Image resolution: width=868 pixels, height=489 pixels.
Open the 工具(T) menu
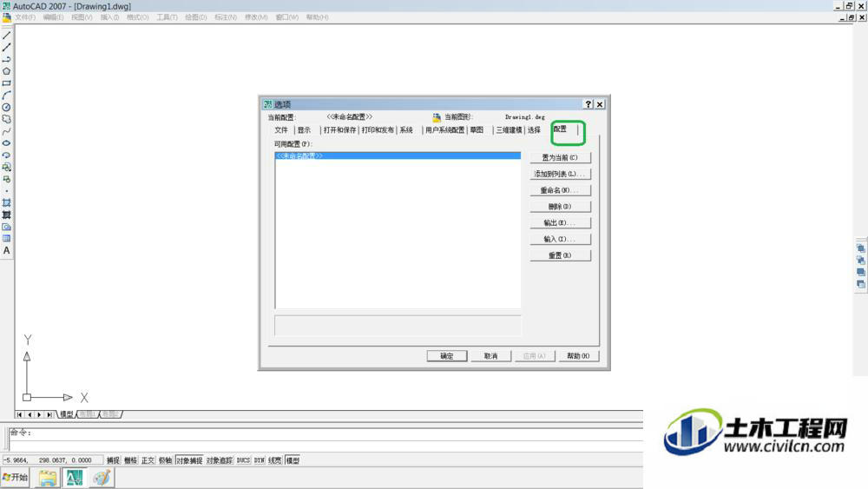[167, 17]
